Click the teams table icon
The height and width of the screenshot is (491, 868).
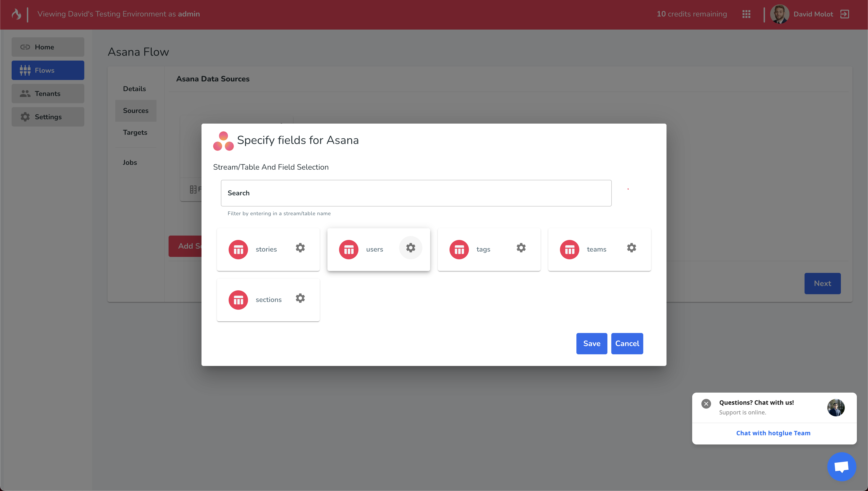click(569, 250)
